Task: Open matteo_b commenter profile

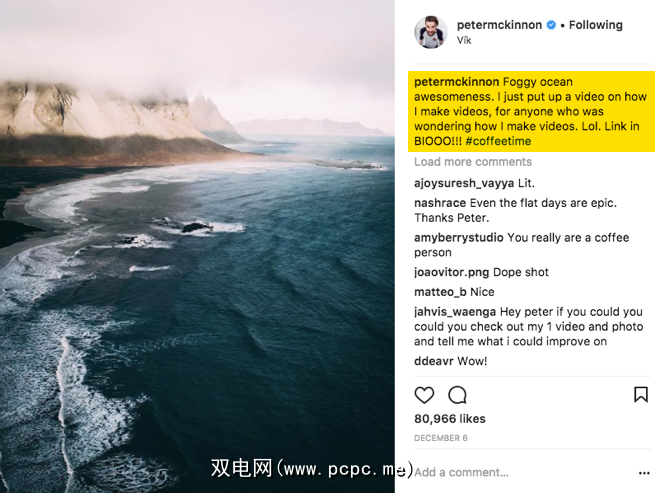Action: (440, 292)
